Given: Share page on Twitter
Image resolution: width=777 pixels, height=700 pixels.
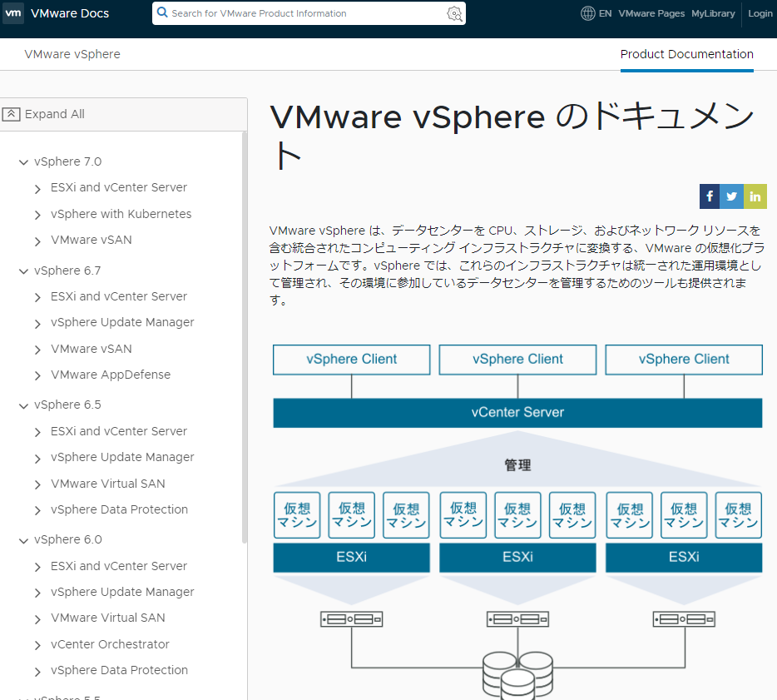Looking at the screenshot, I should (731, 196).
